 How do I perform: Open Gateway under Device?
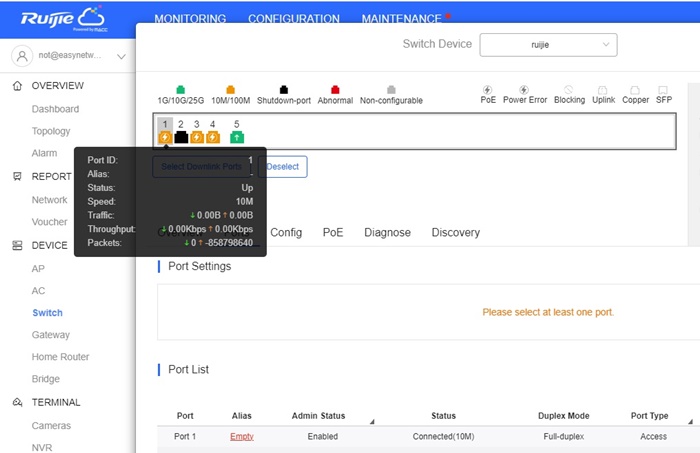[51, 335]
